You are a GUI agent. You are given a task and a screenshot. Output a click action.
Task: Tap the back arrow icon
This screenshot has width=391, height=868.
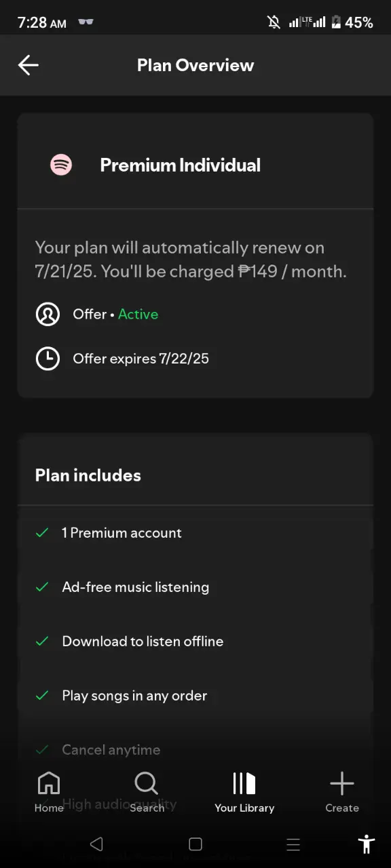(28, 65)
